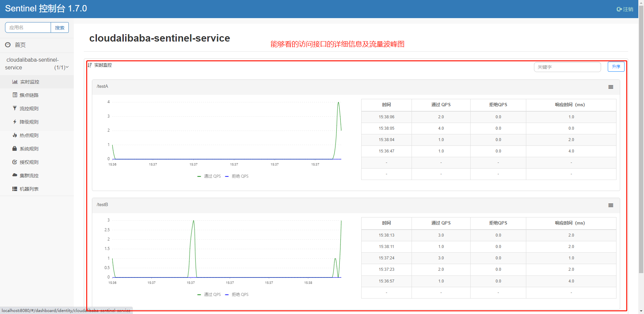
Task: Click the page vertical scrollbar
Action: [x=641, y=139]
